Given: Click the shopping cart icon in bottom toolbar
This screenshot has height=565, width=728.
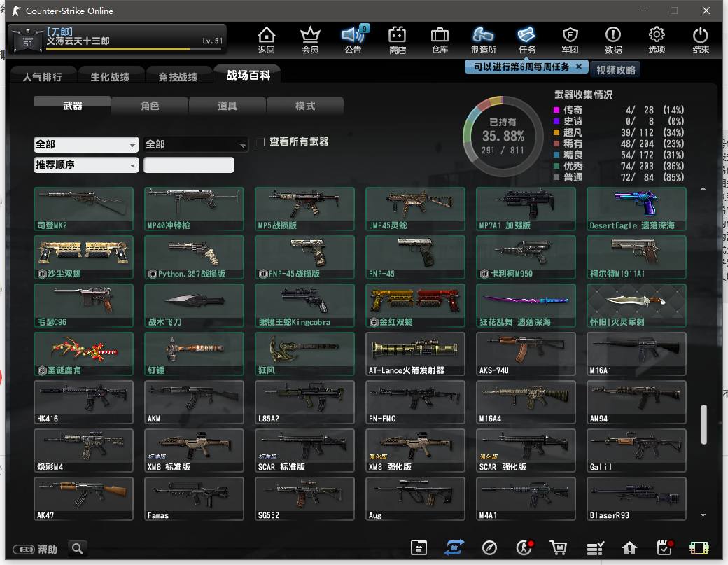Looking at the screenshot, I should pos(559,548).
